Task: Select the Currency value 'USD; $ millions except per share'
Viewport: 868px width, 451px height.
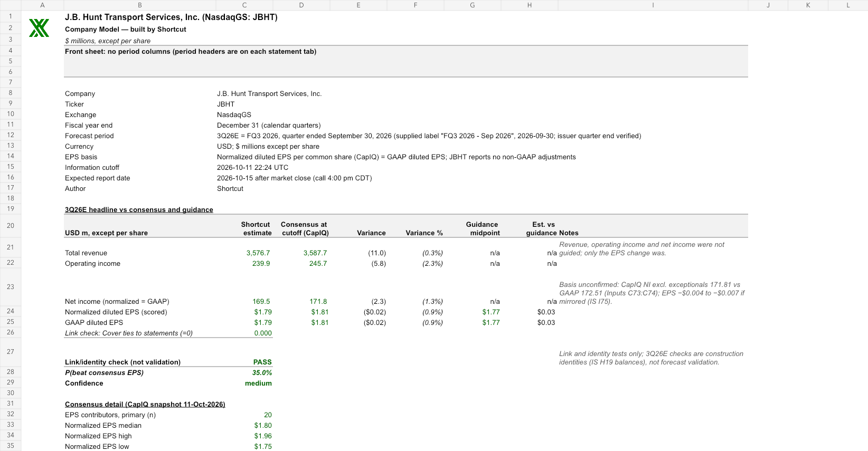Action: [268, 147]
